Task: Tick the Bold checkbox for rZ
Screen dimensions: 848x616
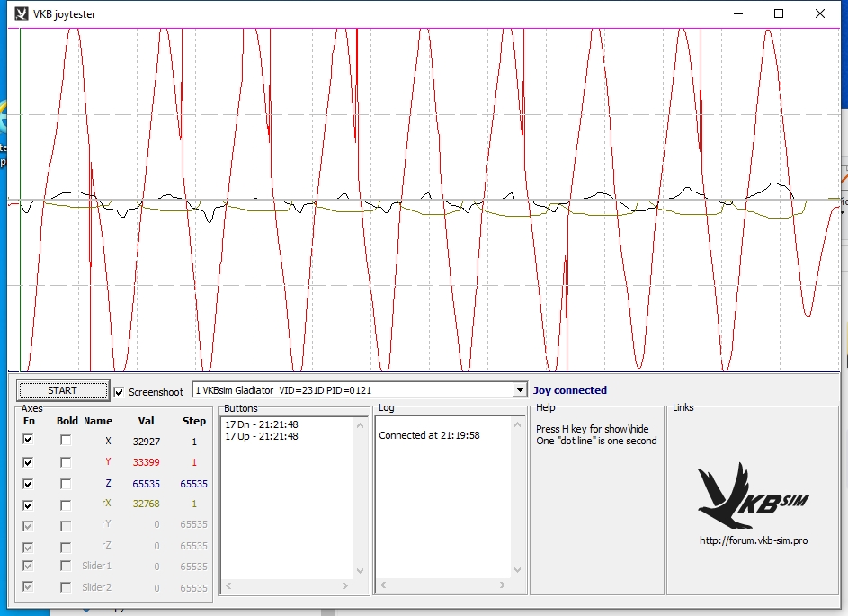Action: click(66, 547)
